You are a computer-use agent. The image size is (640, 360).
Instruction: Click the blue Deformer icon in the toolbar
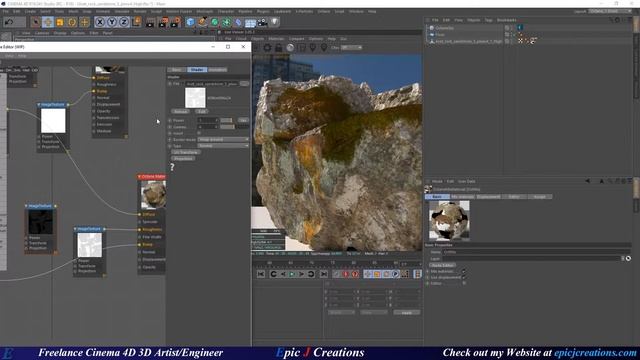(238, 22)
